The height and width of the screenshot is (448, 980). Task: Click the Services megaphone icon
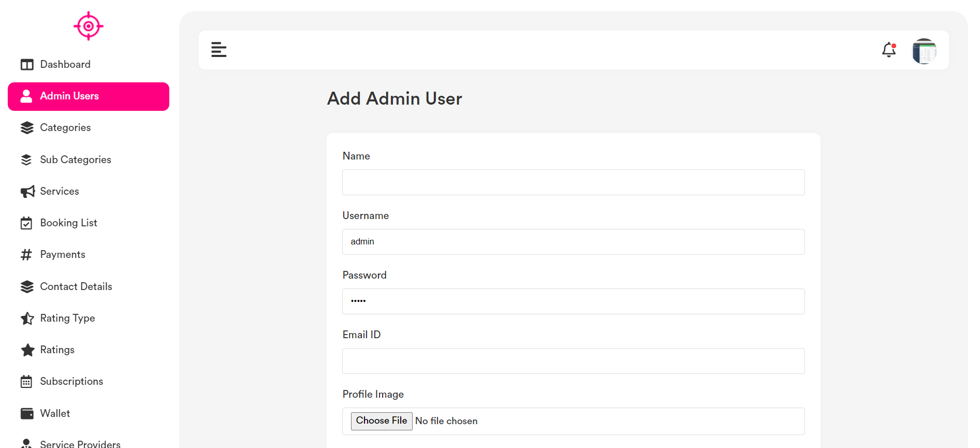point(27,192)
